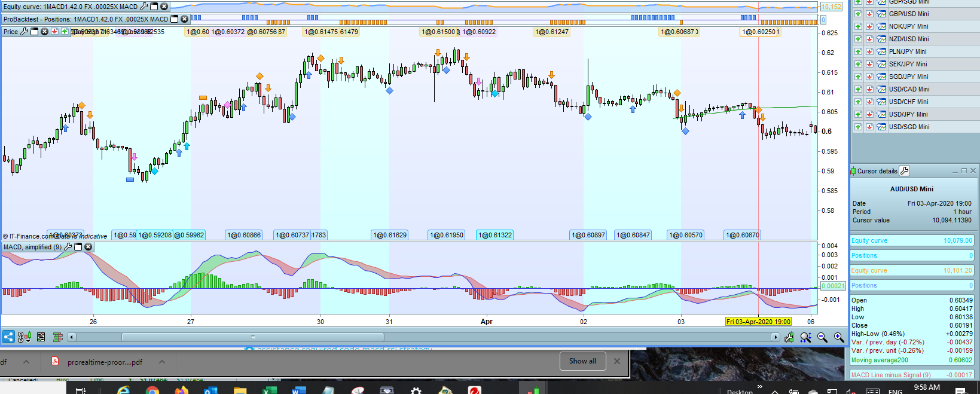The height and width of the screenshot is (394, 980).
Task: Select USD/CAD Mini in list
Action: tap(909, 89)
